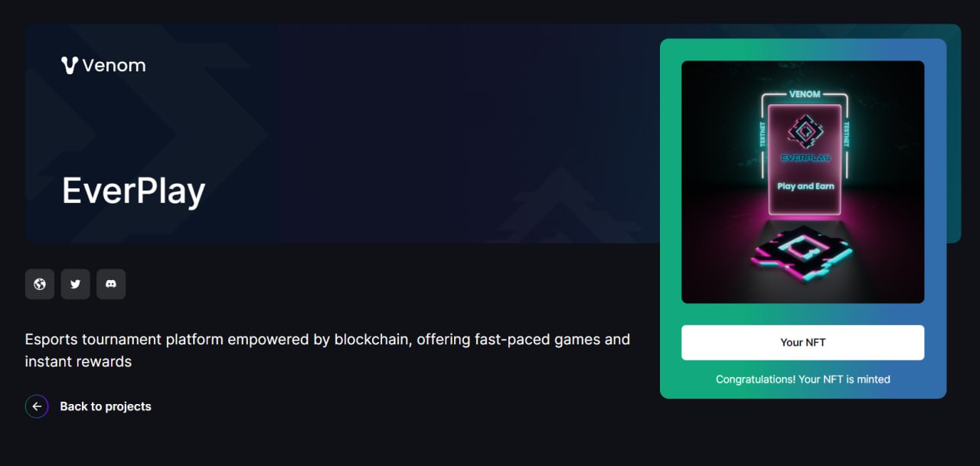Click the Congratulations NFT minted message
Viewport: 980px width, 466px height.
point(802,379)
